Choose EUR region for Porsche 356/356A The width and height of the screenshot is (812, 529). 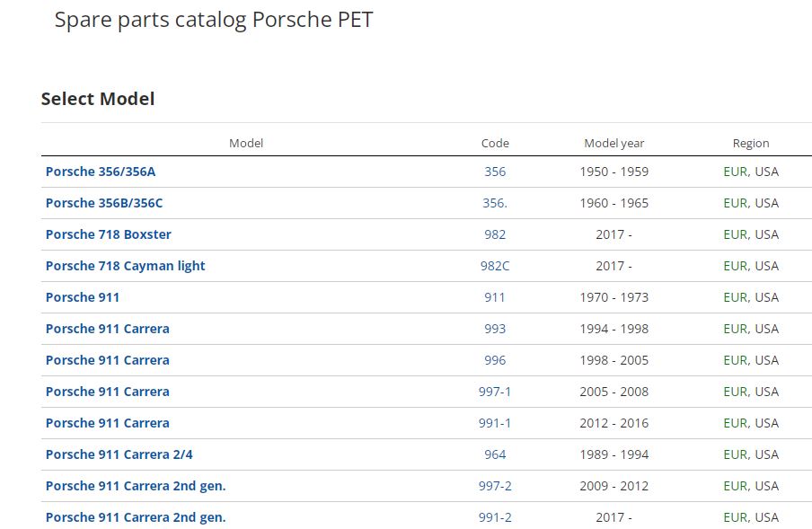click(x=735, y=172)
